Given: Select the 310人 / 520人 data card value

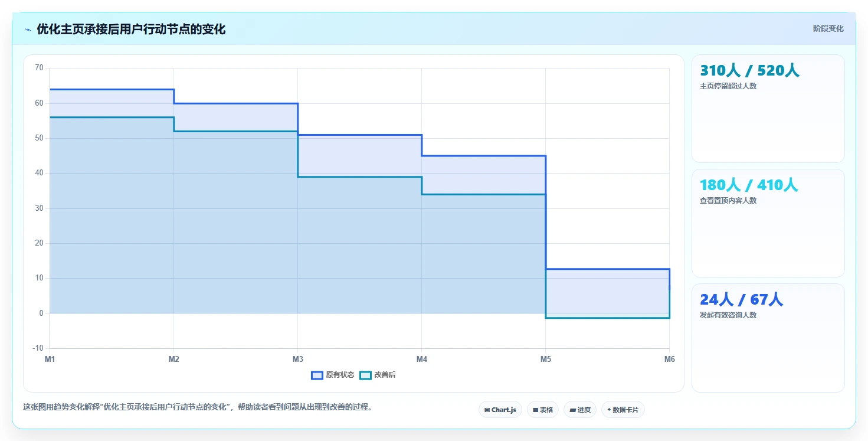Looking at the screenshot, I should point(749,71).
